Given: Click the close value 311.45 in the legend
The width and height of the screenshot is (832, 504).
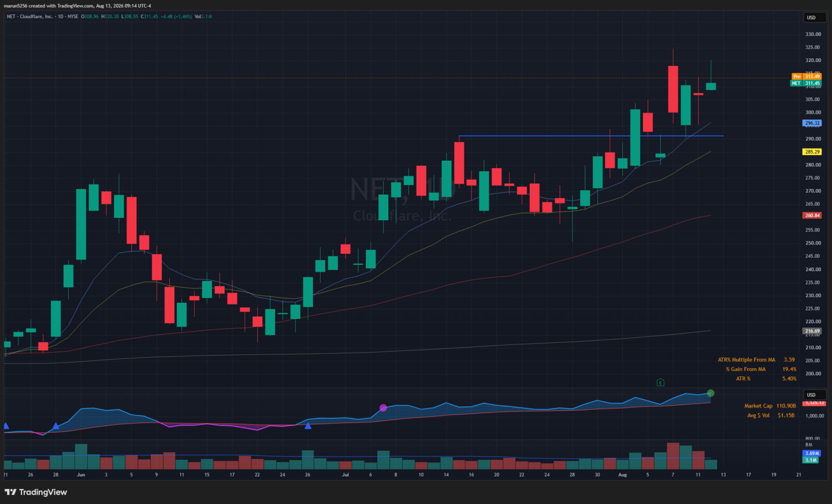Looking at the screenshot, I should [151, 17].
